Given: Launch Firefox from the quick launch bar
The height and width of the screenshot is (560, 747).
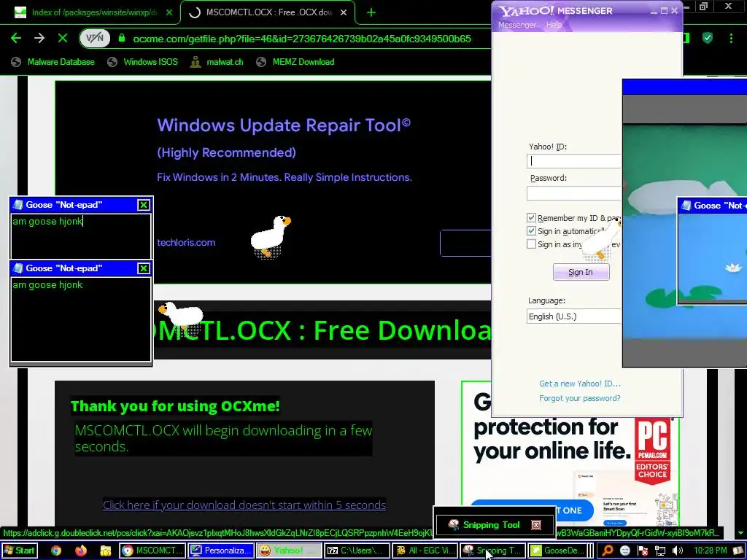Looking at the screenshot, I should (x=81, y=551).
